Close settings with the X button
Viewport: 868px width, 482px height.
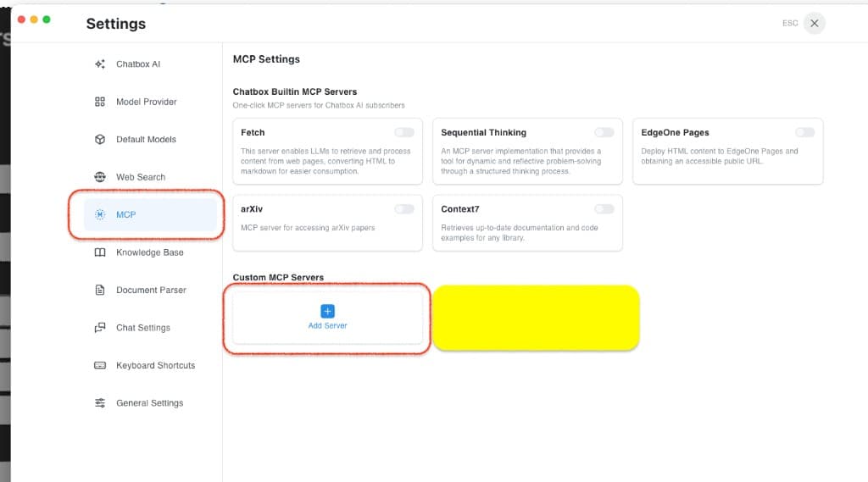pyautogui.click(x=815, y=23)
